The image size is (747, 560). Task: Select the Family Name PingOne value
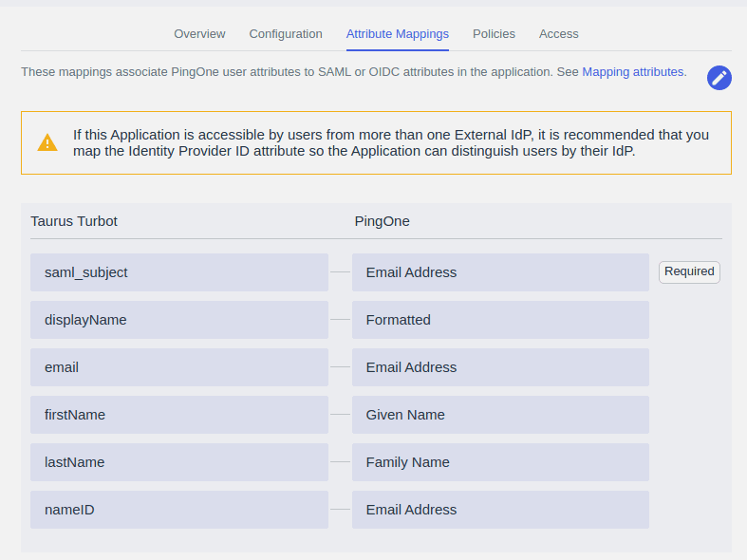tap(500, 462)
